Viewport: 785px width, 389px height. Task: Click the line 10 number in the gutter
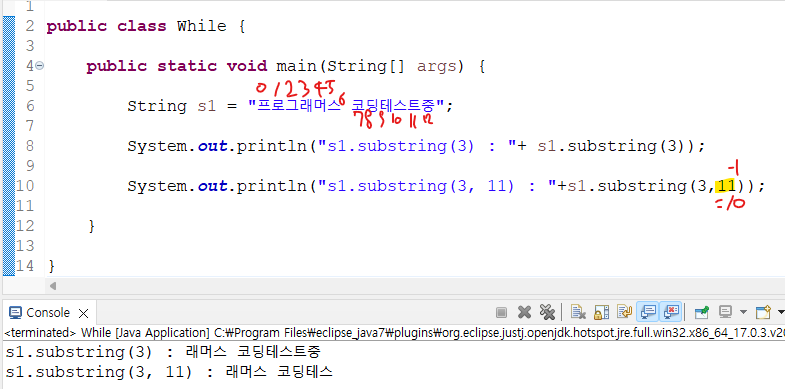(x=25, y=186)
